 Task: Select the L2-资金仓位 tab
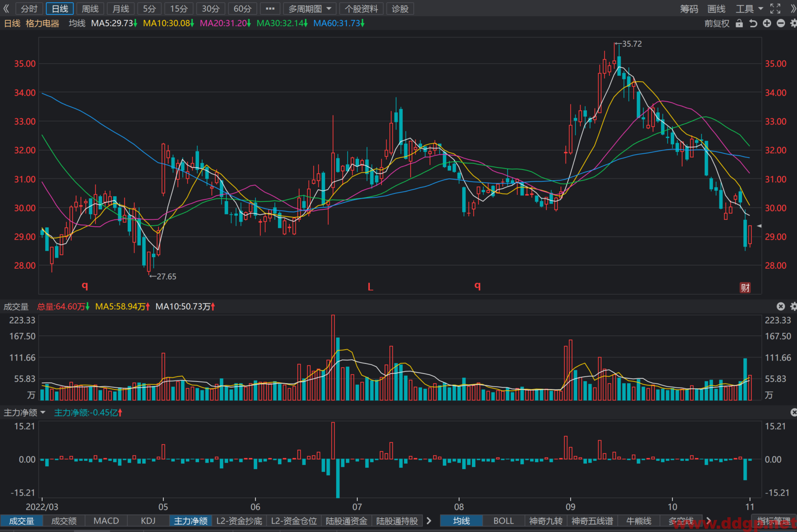(x=294, y=521)
